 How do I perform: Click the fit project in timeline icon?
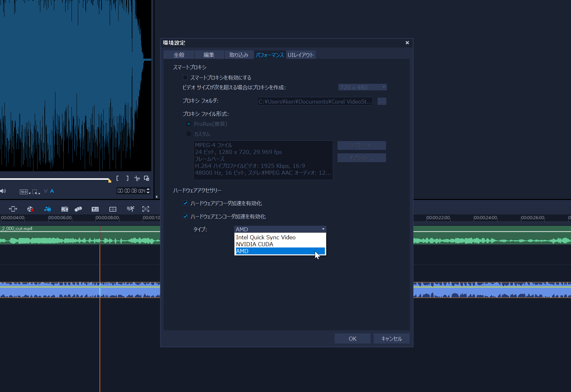[x=13, y=209]
